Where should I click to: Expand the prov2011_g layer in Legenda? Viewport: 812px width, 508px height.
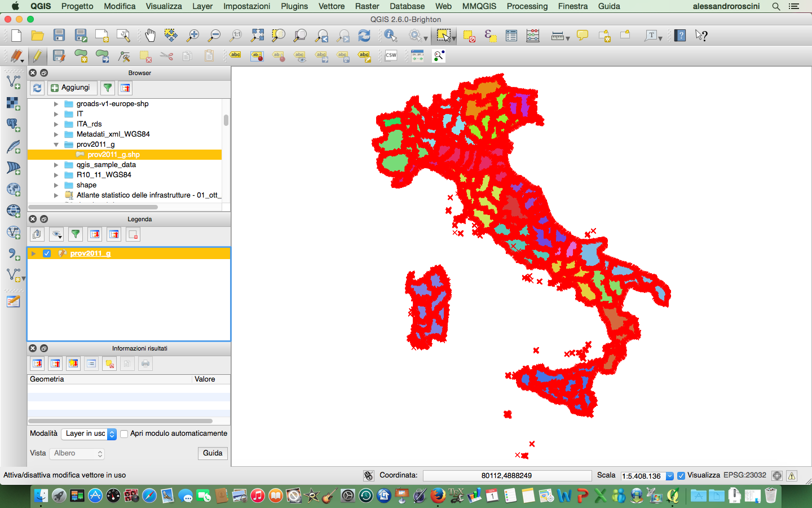(x=33, y=253)
